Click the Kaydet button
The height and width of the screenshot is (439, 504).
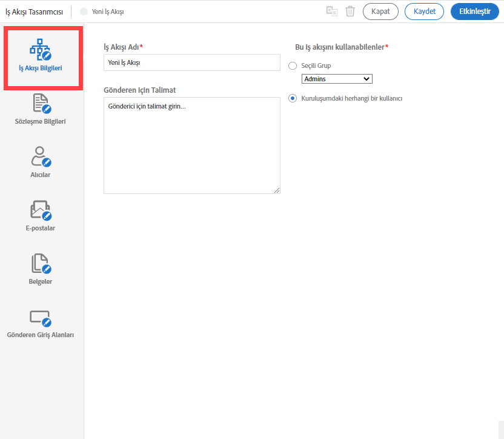(x=424, y=12)
